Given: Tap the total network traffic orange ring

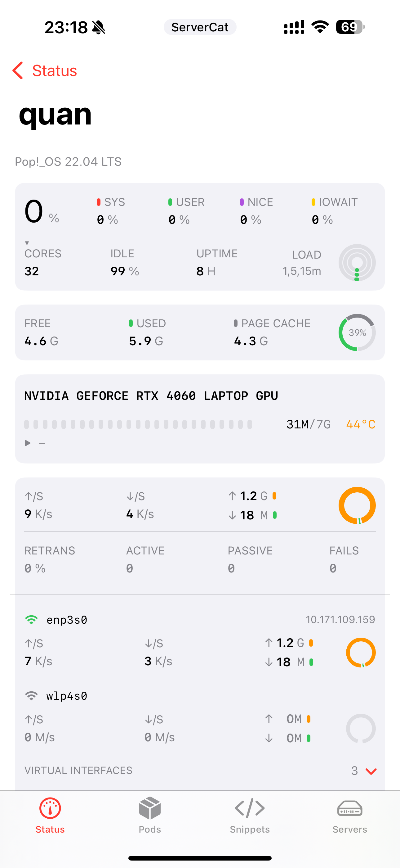Looking at the screenshot, I should (x=357, y=505).
